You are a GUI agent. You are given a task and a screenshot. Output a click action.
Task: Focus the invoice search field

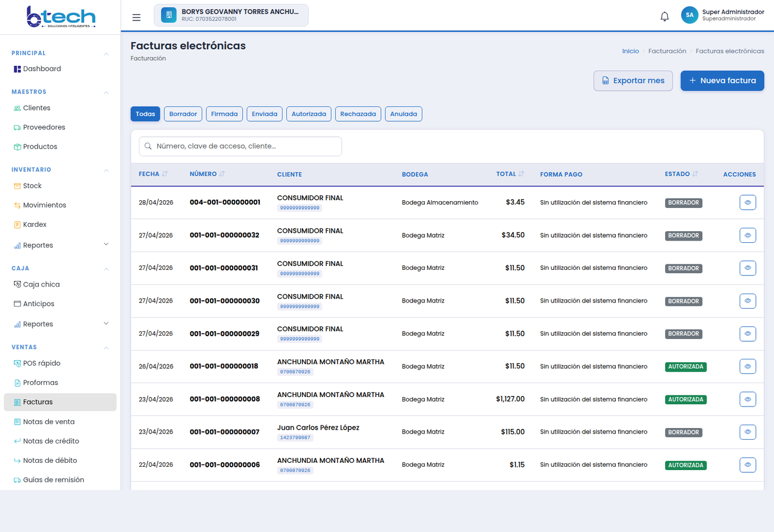[x=240, y=147]
